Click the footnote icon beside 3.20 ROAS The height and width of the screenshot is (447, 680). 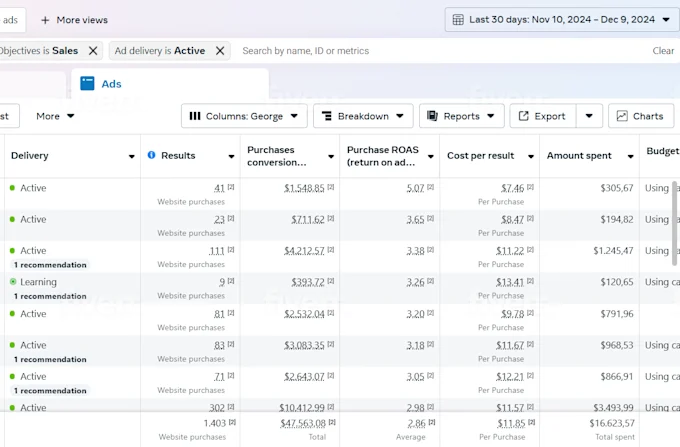point(430,313)
